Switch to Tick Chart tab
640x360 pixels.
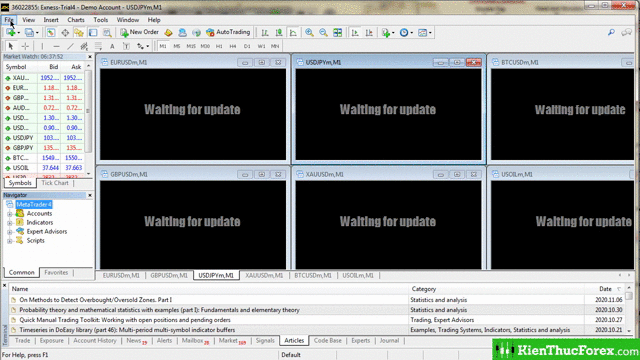click(55, 183)
